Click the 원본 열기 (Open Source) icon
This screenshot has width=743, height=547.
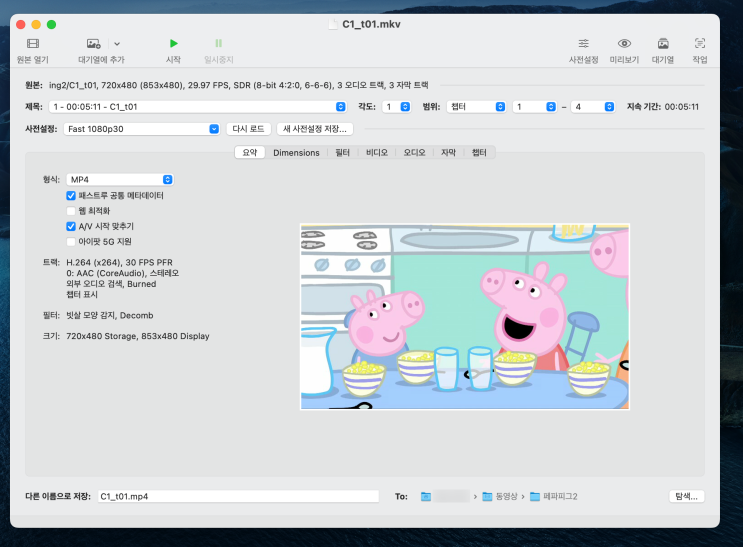pos(33,44)
